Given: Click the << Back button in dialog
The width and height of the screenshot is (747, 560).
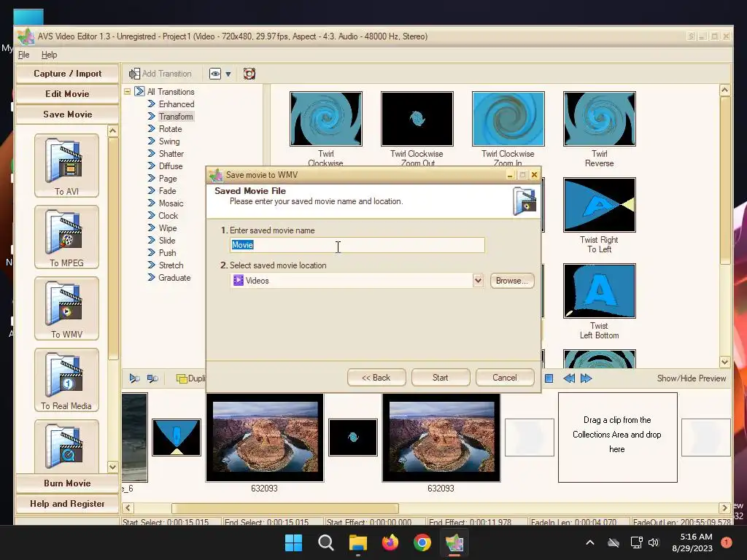Looking at the screenshot, I should (376, 378).
